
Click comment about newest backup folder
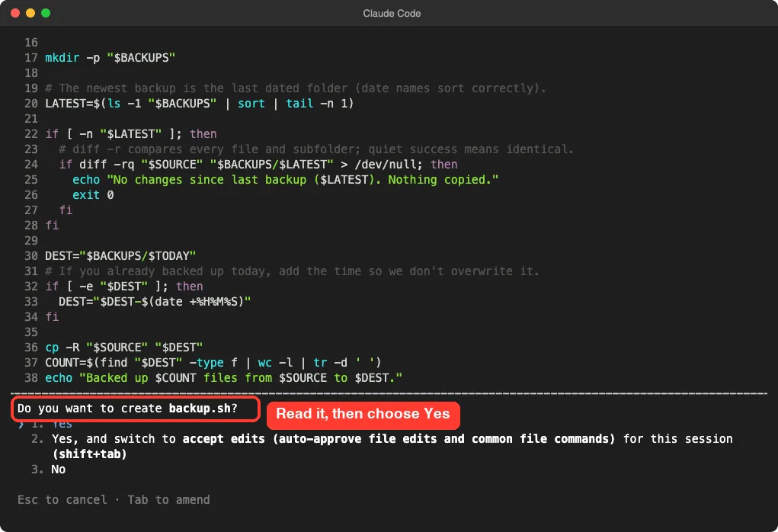[x=296, y=88]
